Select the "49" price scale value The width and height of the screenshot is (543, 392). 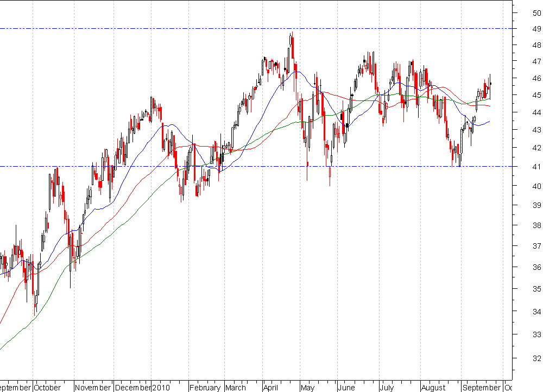point(537,29)
